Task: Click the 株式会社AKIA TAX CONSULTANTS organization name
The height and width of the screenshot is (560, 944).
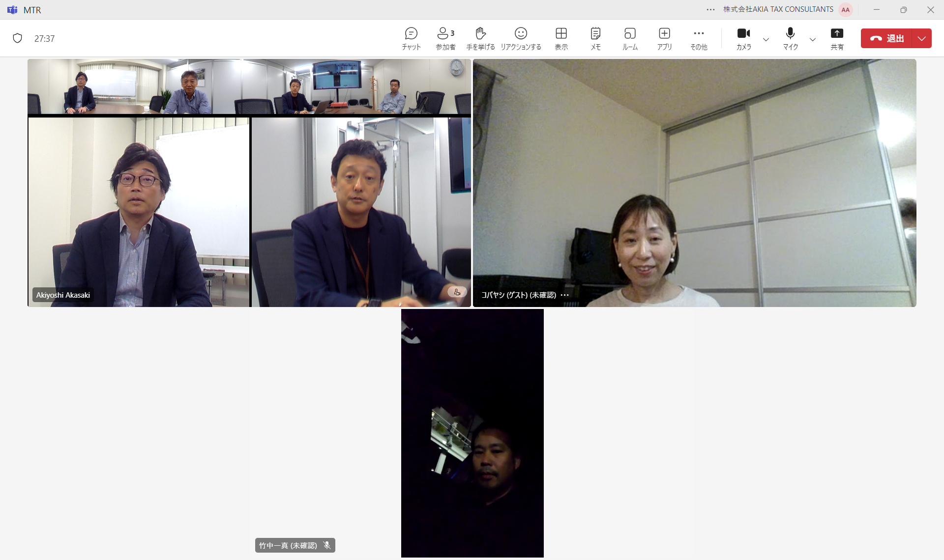Action: point(778,9)
